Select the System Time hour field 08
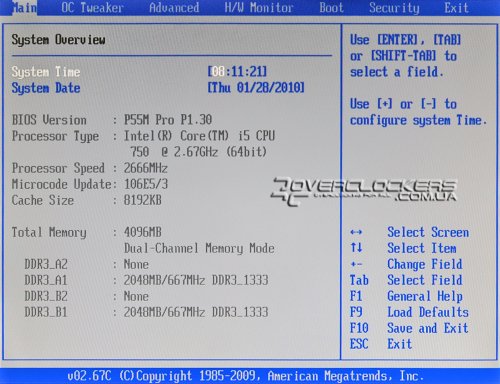 point(218,71)
